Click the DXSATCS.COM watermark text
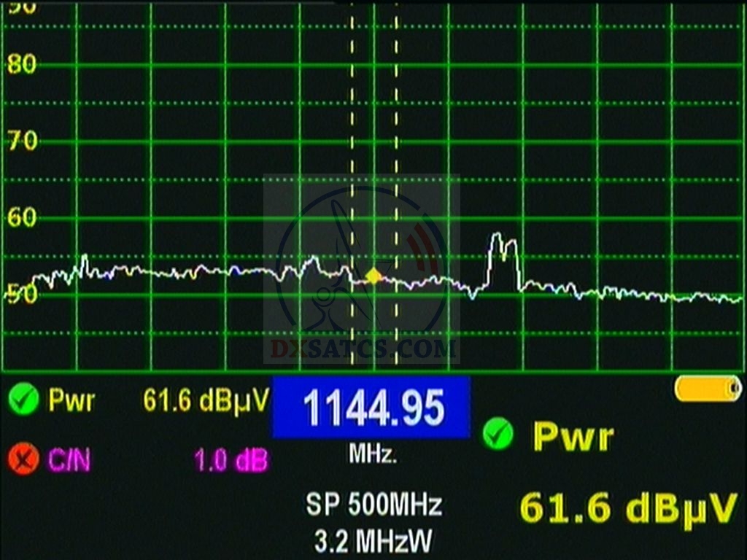Image resolution: width=747 pixels, height=560 pixels. [363, 349]
